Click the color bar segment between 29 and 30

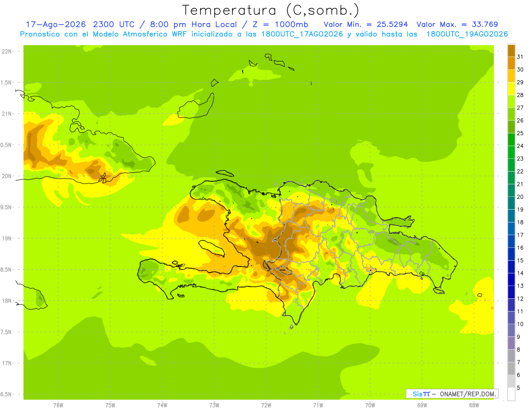pyautogui.click(x=511, y=76)
